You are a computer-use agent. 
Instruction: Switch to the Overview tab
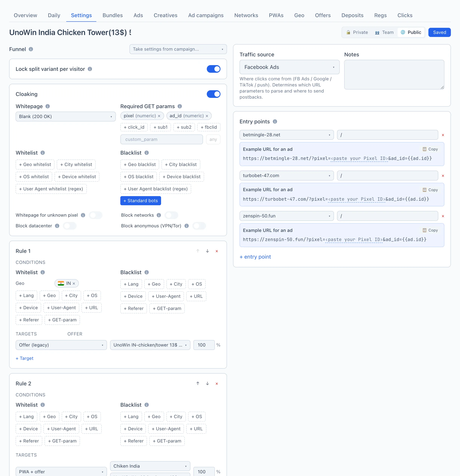pos(26,15)
